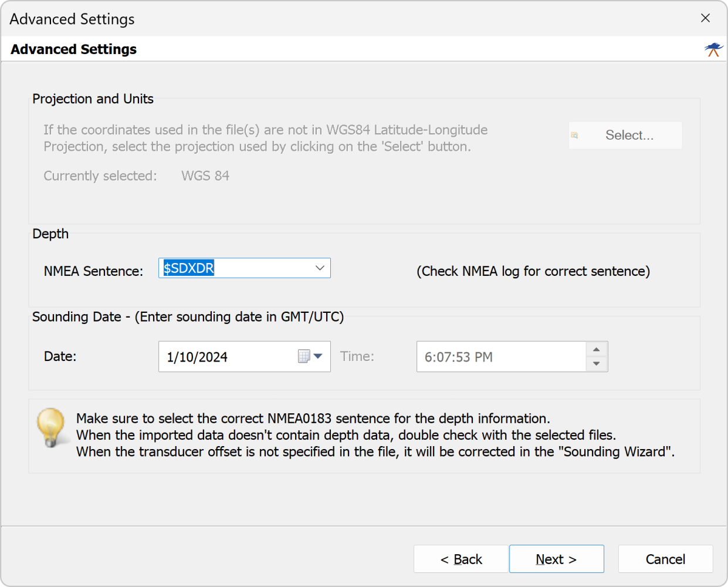This screenshot has width=728, height=587.
Task: Click the calendar icon in date field
Action: (304, 356)
